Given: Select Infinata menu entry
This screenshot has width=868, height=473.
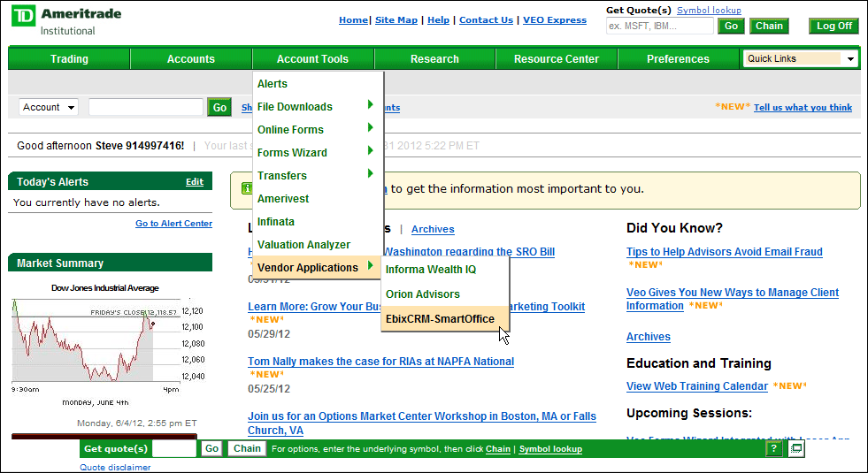Looking at the screenshot, I should pyautogui.click(x=318, y=221).
